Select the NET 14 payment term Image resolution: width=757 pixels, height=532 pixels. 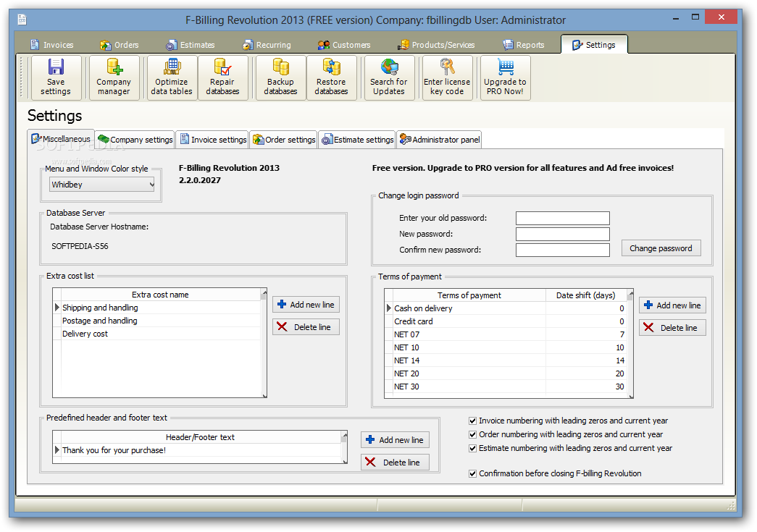[506, 360]
